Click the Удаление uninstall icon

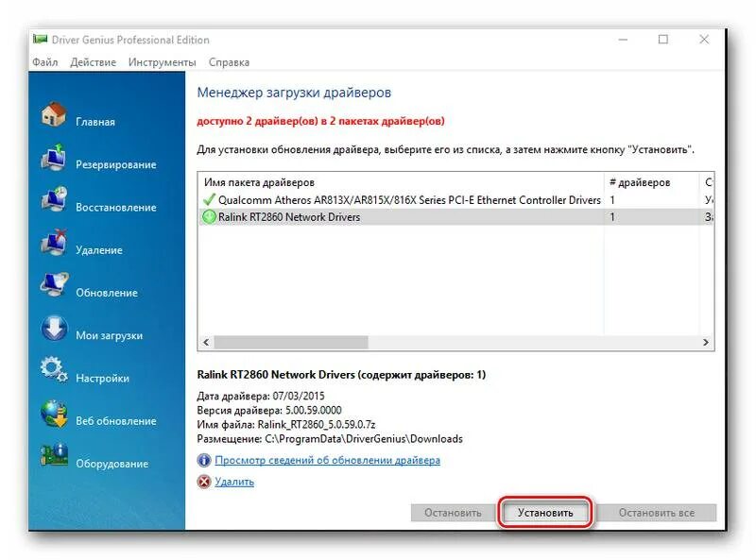[54, 243]
